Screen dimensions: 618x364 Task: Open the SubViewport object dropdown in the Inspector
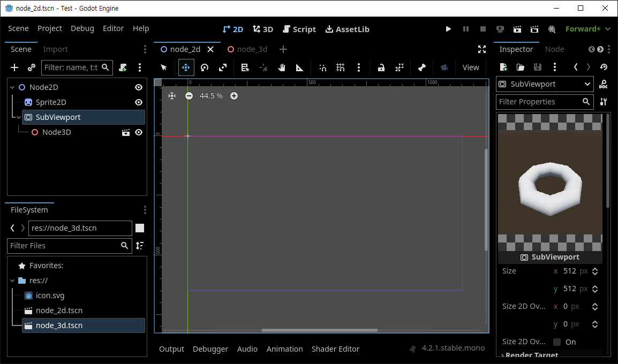point(545,84)
